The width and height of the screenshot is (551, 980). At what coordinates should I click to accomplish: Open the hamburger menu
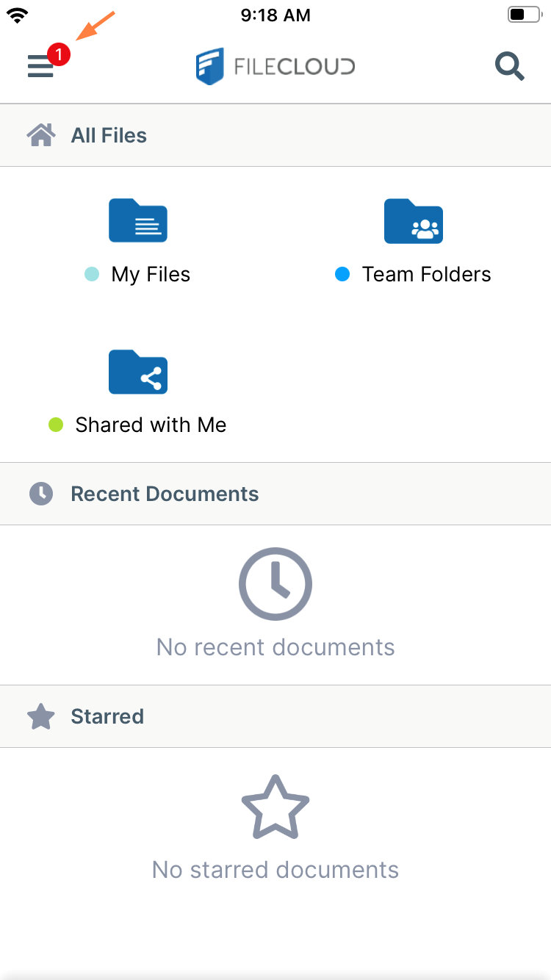pyautogui.click(x=40, y=68)
